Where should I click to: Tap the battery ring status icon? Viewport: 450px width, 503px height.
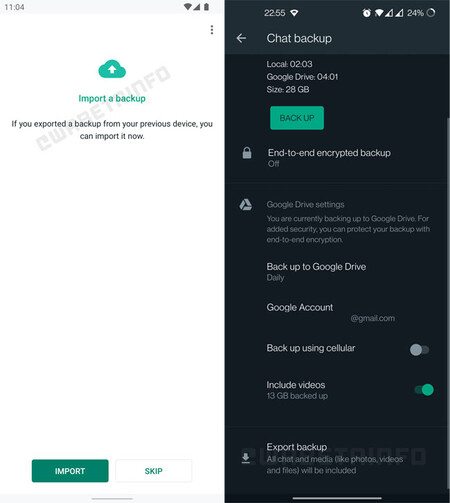click(431, 13)
